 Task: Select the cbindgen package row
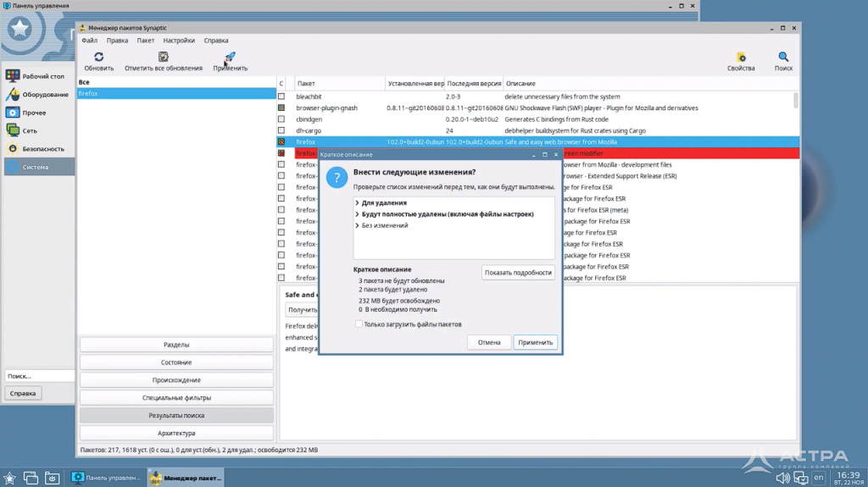point(538,119)
